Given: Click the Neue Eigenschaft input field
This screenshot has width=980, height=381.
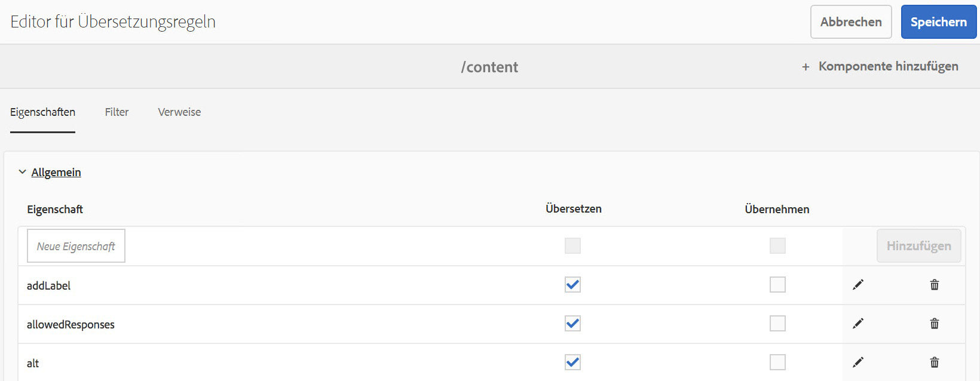Looking at the screenshot, I should pyautogui.click(x=76, y=246).
